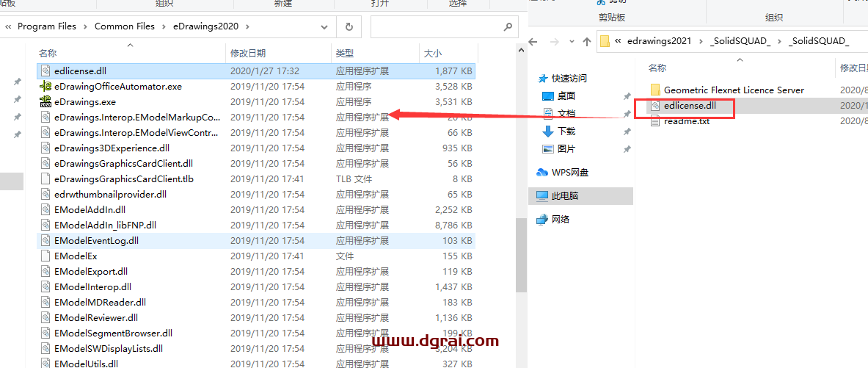This screenshot has height=368, width=868.
Task: Click the refresh button in left address bar
Action: 349,26
